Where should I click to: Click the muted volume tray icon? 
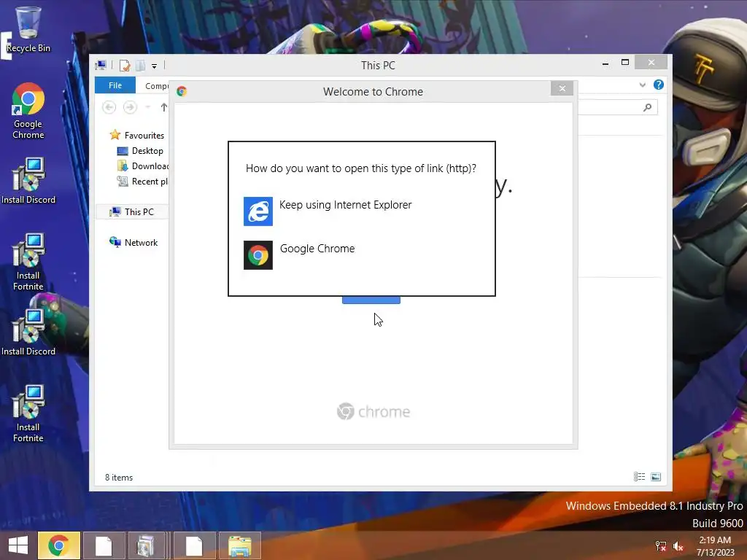click(x=678, y=546)
